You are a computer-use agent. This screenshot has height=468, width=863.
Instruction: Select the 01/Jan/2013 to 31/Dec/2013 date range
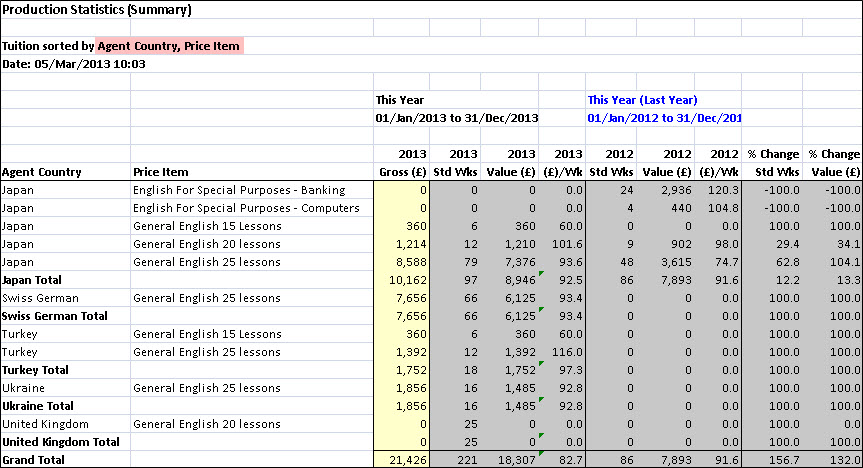point(457,118)
